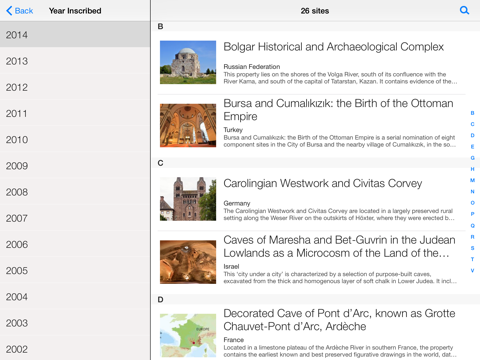Select year 2008 in the list
This screenshot has height=360, width=480.
point(75,192)
